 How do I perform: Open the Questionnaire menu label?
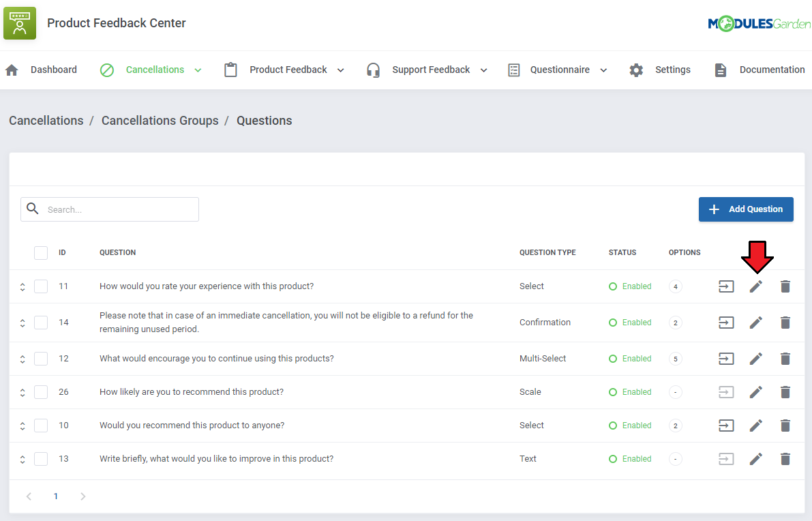point(560,70)
